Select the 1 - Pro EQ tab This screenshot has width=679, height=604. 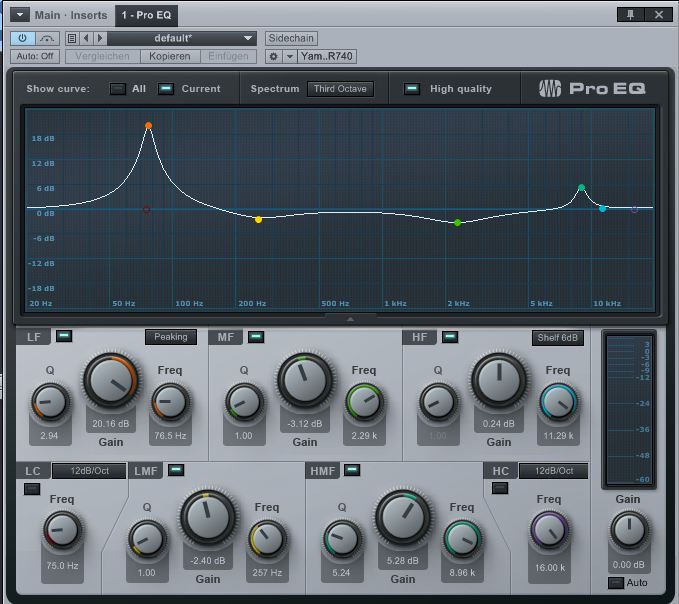pyautogui.click(x=146, y=16)
